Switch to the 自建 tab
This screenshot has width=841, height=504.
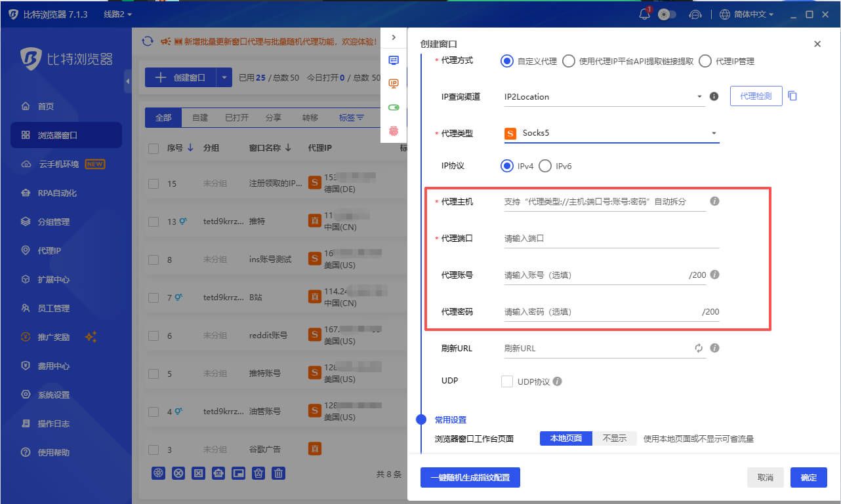pyautogui.click(x=199, y=117)
